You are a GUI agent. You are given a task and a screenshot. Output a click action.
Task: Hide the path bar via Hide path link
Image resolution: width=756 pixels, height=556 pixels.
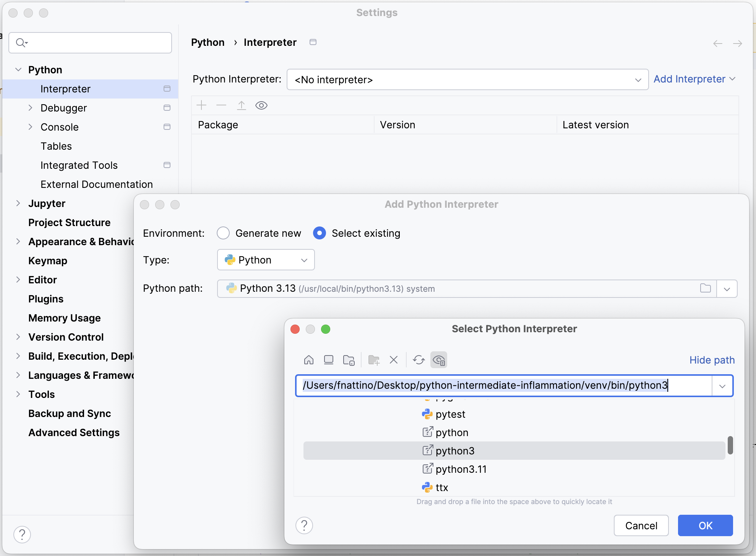tap(711, 360)
